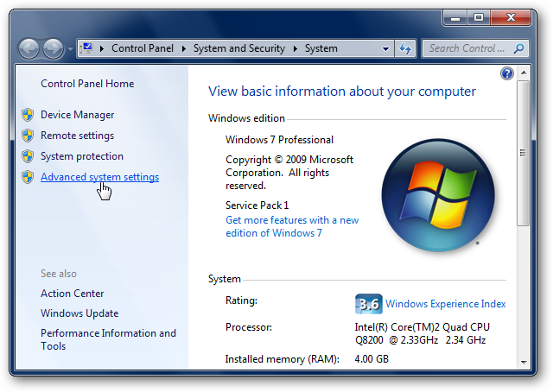Screen dimensions: 553x392
Task: Open Windows Experience Index link
Action: [x=446, y=304]
